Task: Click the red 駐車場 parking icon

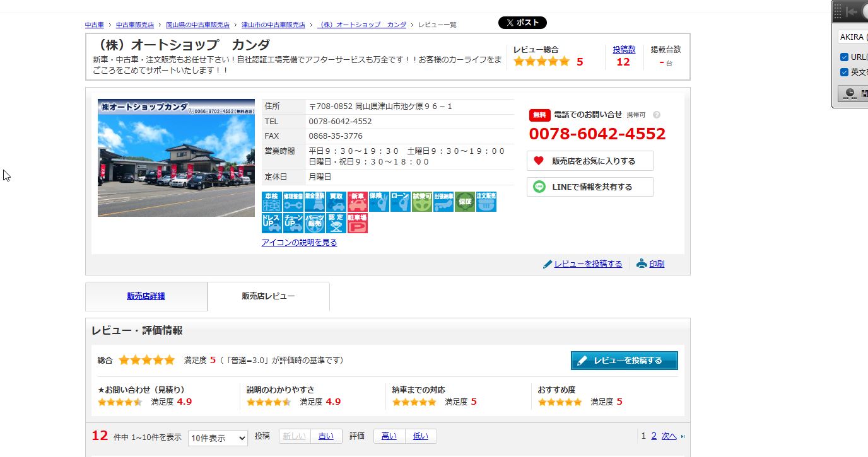Action: [x=358, y=223]
